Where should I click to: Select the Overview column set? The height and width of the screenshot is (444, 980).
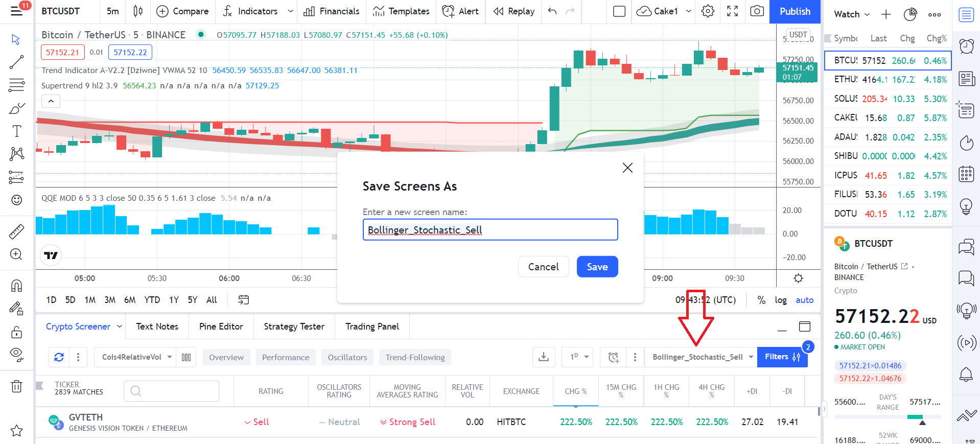coord(226,357)
